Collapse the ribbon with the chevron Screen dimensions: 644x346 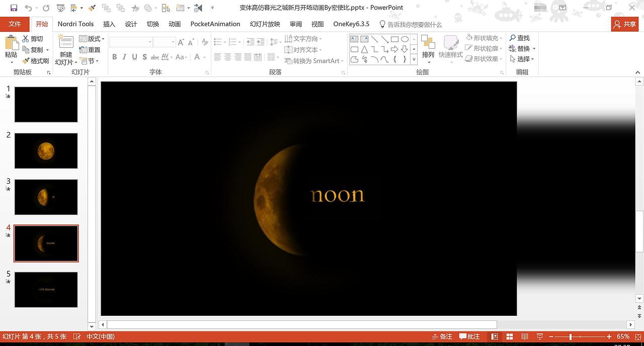(x=637, y=73)
